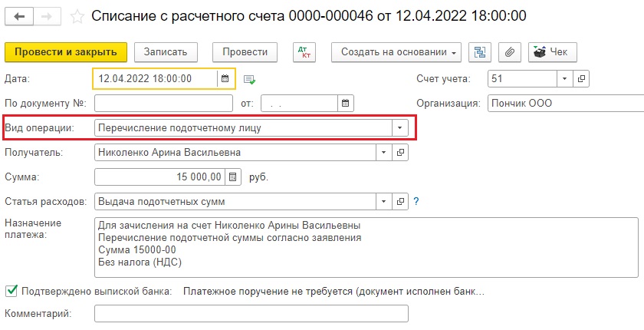The height and width of the screenshot is (330, 644).
Task: Click the 'от' date input field
Action: click(x=300, y=103)
